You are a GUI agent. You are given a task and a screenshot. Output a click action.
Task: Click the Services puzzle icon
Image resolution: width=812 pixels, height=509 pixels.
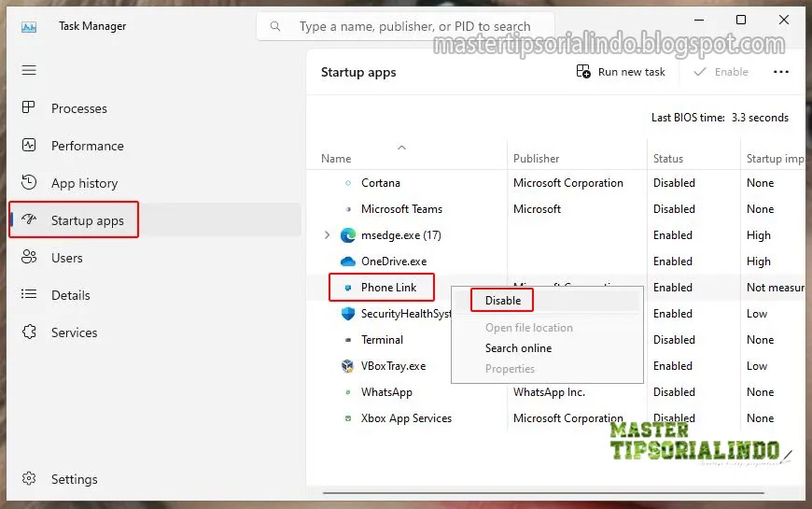tap(29, 332)
